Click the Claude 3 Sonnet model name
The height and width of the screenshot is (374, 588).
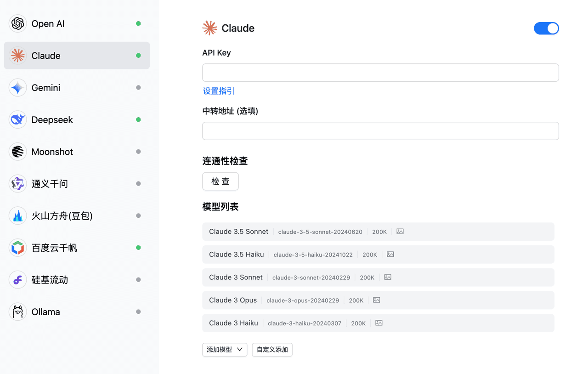pos(236,278)
